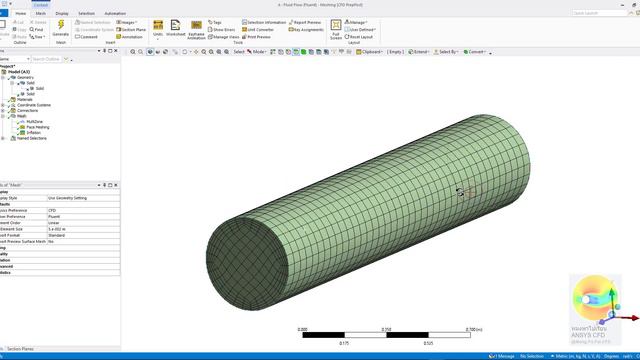Image resolution: width=640 pixels, height=360 pixels.
Task: Click Print Preview
Action: (256, 37)
